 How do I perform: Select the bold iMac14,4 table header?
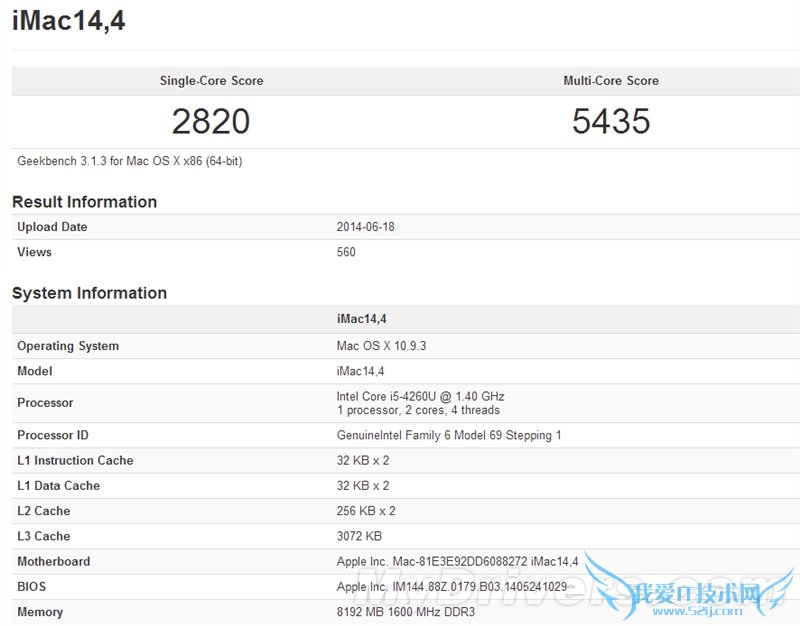click(361, 319)
